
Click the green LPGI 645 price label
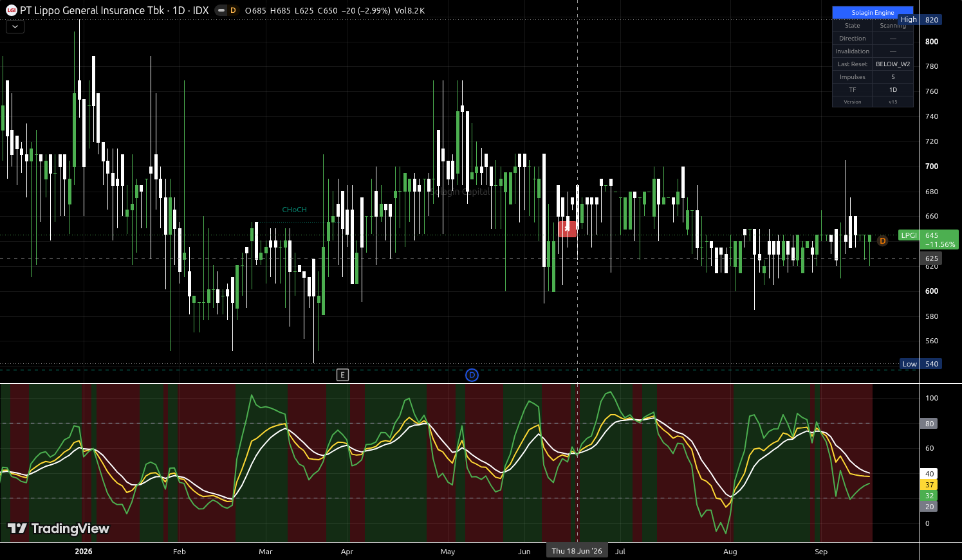point(929,239)
